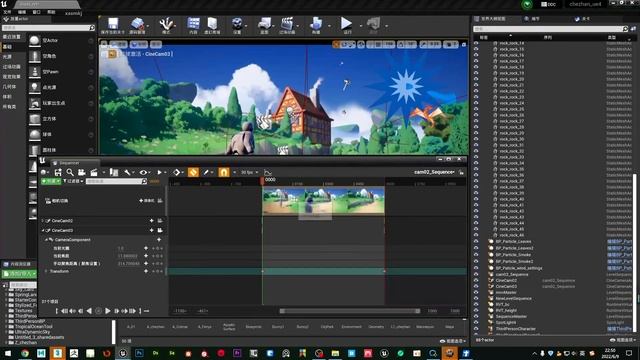
Task: Click Sequencer find in content browser magnifier
Action: [x=70, y=172]
